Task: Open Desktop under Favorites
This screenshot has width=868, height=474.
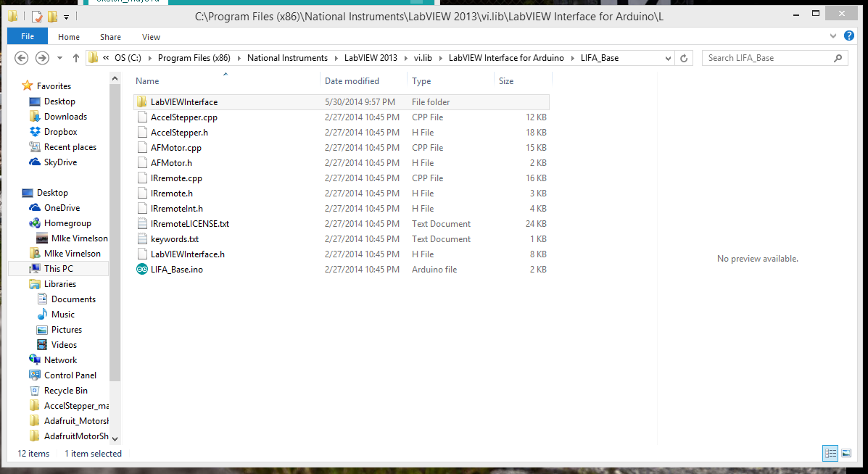Action: 59,101
